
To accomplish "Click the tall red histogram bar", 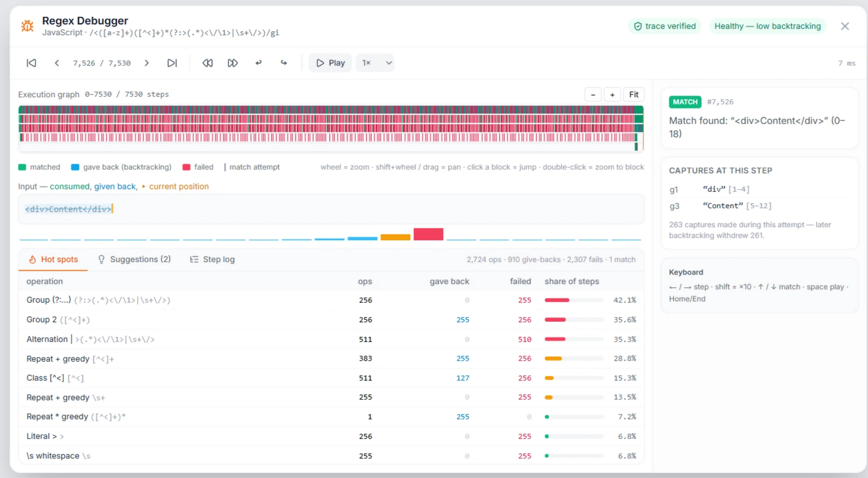I will tap(428, 234).
